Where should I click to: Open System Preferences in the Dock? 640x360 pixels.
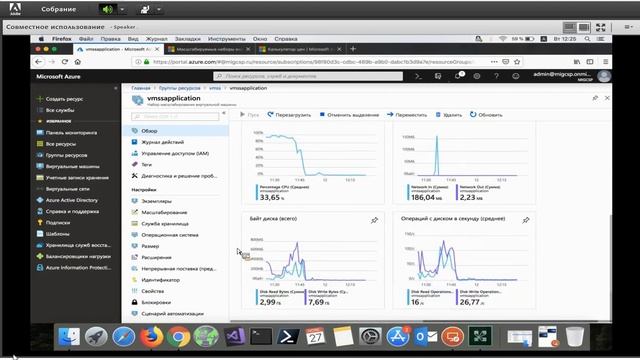[370, 337]
